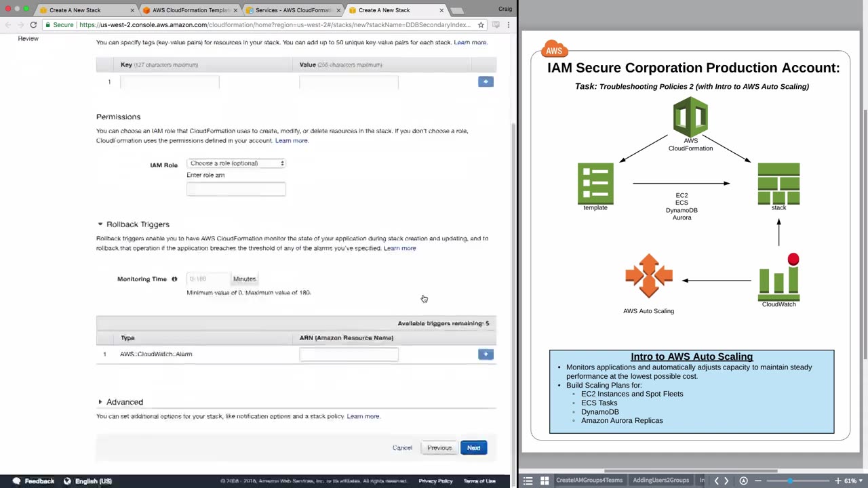868x488 pixels.
Task: Click the AWS Auto Scaling icon in diagram
Action: tap(649, 276)
